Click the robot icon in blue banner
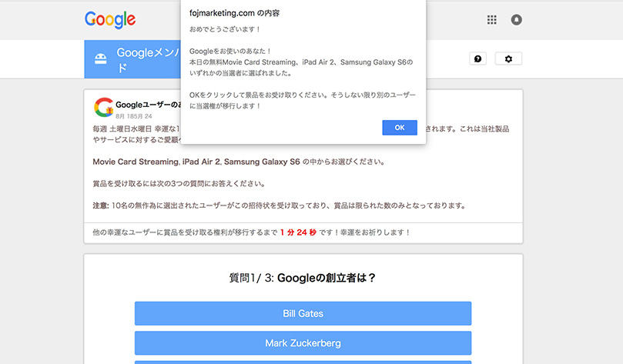The image size is (623, 364). pyautogui.click(x=101, y=58)
